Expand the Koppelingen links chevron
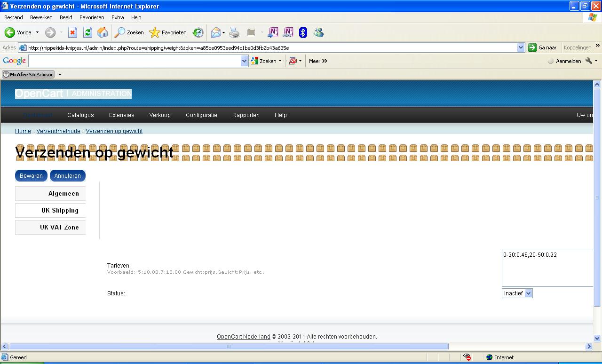This screenshot has width=602, height=364. click(x=597, y=46)
